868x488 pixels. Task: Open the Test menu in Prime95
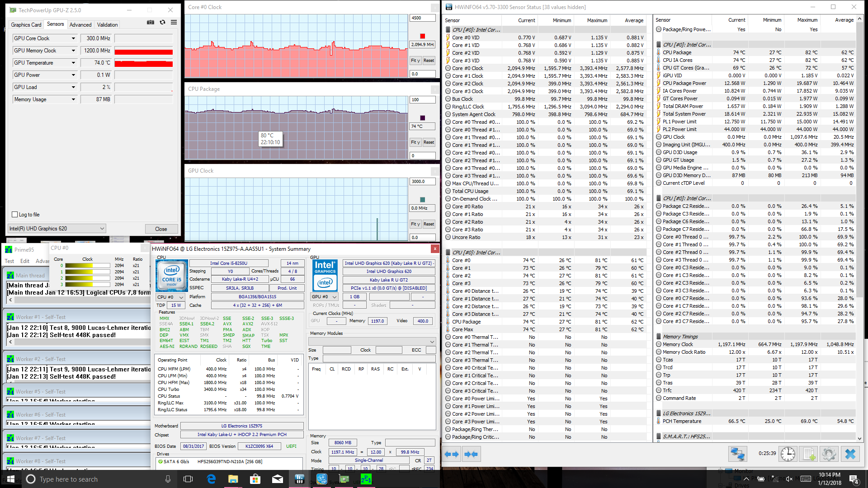click(x=9, y=261)
